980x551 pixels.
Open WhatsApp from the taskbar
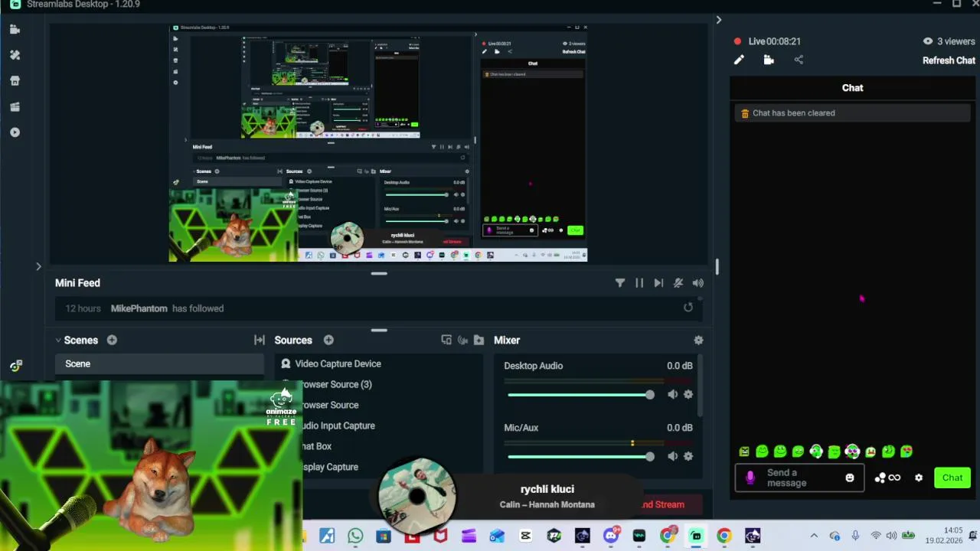click(x=355, y=536)
